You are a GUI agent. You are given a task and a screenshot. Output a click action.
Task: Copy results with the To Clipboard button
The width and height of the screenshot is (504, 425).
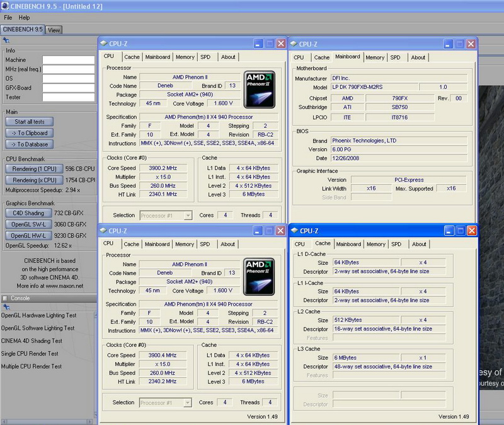coord(30,133)
